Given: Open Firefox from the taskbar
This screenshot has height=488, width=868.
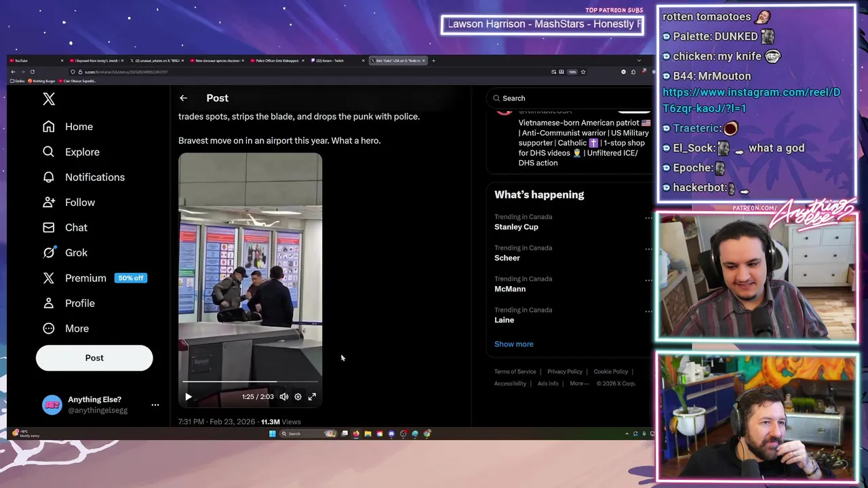Looking at the screenshot, I should point(356,434).
